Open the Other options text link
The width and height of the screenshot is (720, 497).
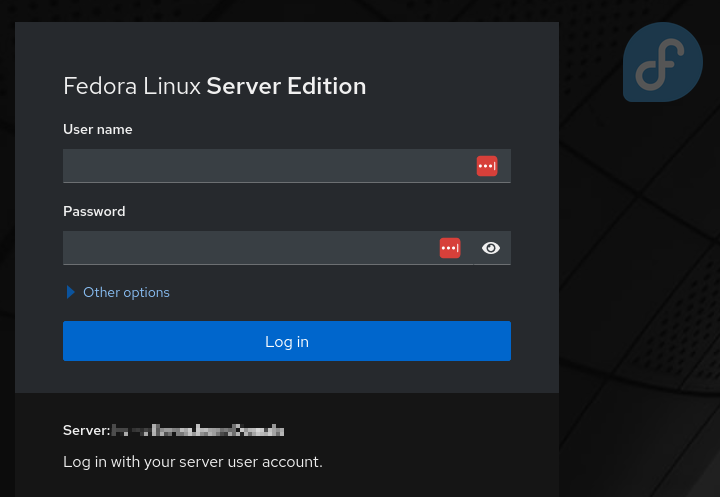[126, 292]
